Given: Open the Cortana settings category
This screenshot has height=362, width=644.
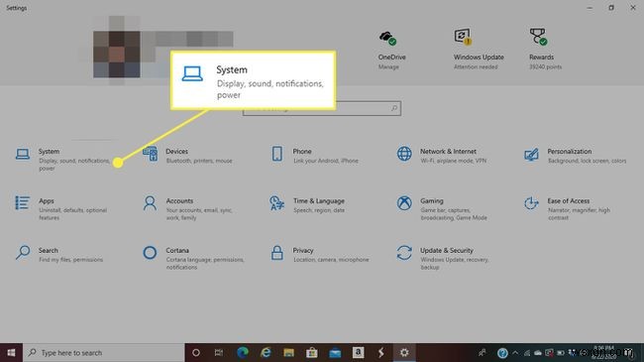Looking at the screenshot, I should (x=193, y=258).
